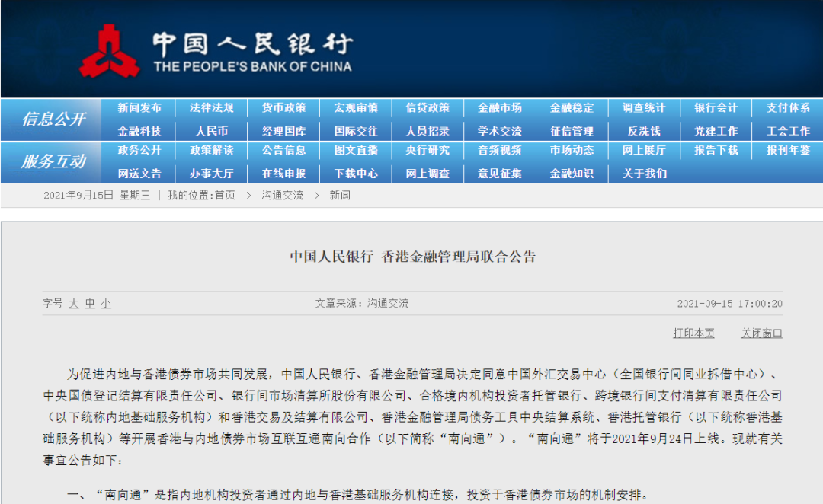The height and width of the screenshot is (504, 823).
Task: Select 金融市场 from the navigation bar
Action: 500,107
